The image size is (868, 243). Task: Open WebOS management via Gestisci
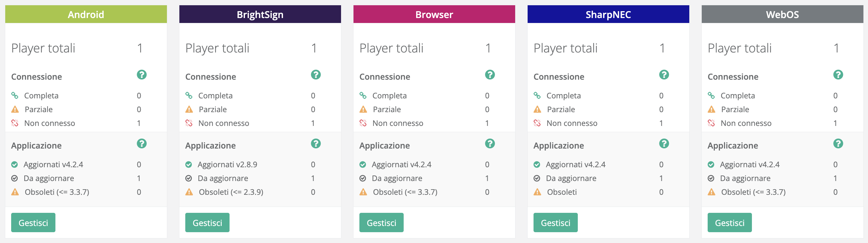(729, 222)
